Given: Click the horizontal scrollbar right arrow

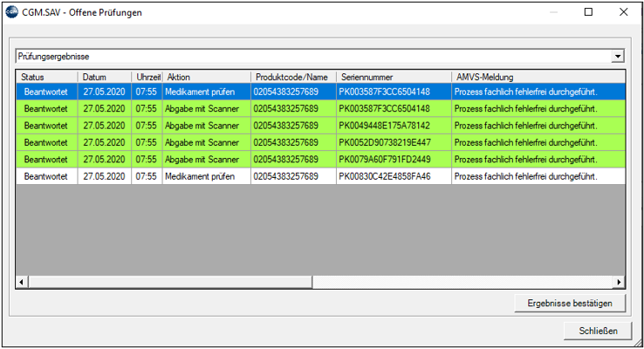Looking at the screenshot, I should [619, 282].
